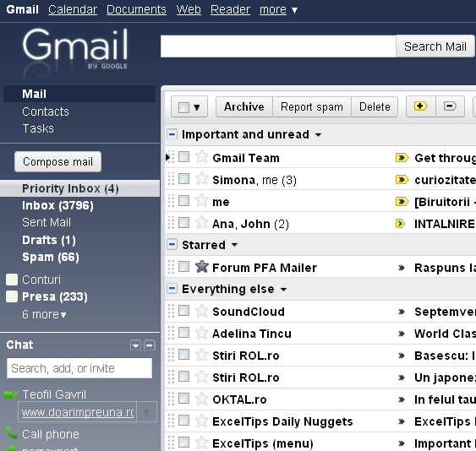This screenshot has height=451, width=476.
Task: Tick the Ana, John conversation checkbox
Action: (x=183, y=223)
